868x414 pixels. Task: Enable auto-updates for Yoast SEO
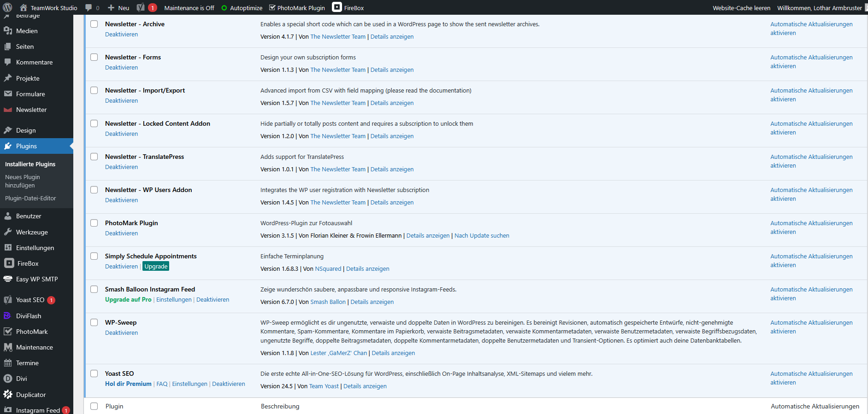click(x=811, y=378)
